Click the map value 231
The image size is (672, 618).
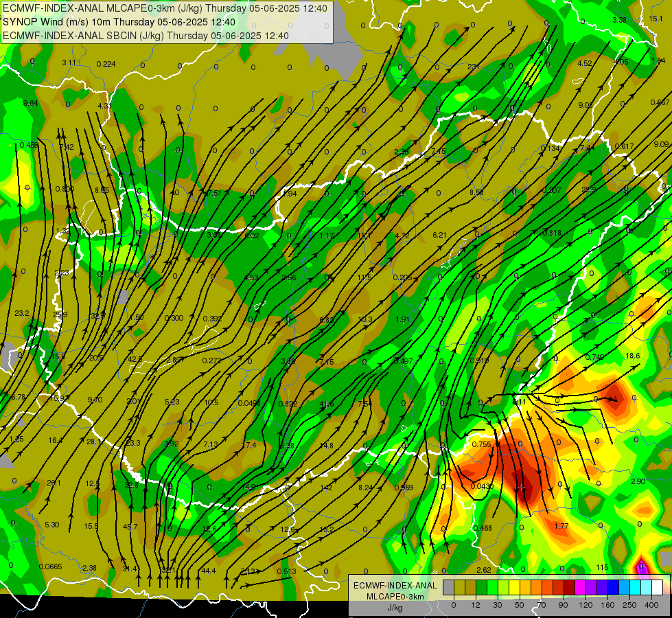(x=473, y=67)
